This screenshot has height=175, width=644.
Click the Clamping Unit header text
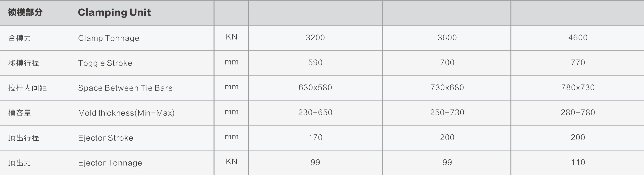(114, 12)
